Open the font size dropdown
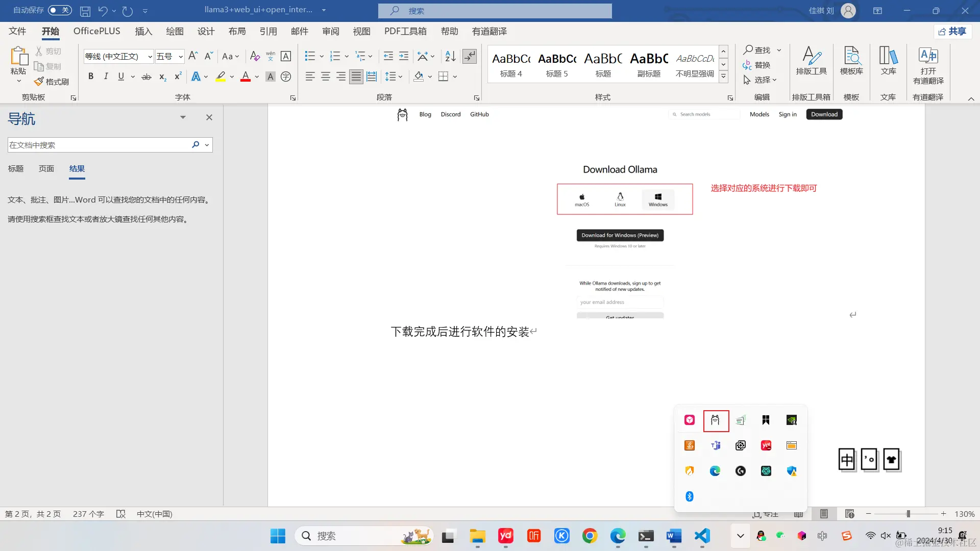 click(x=180, y=57)
